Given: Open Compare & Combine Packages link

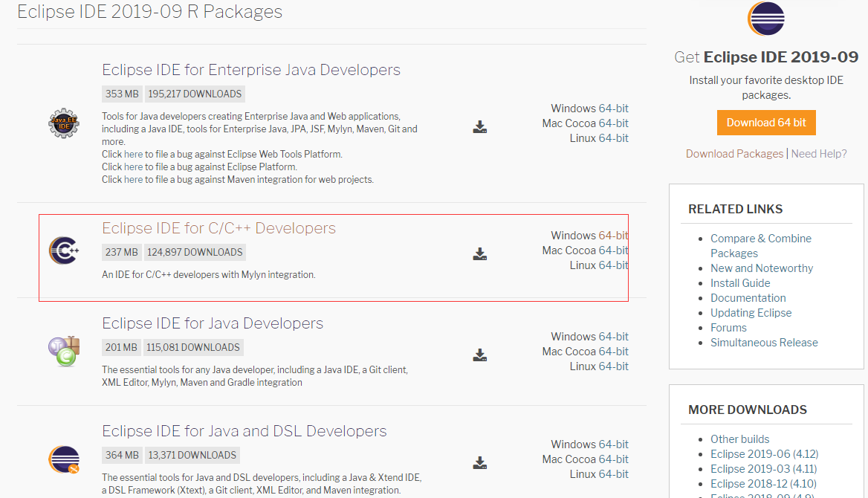Looking at the screenshot, I should point(760,246).
